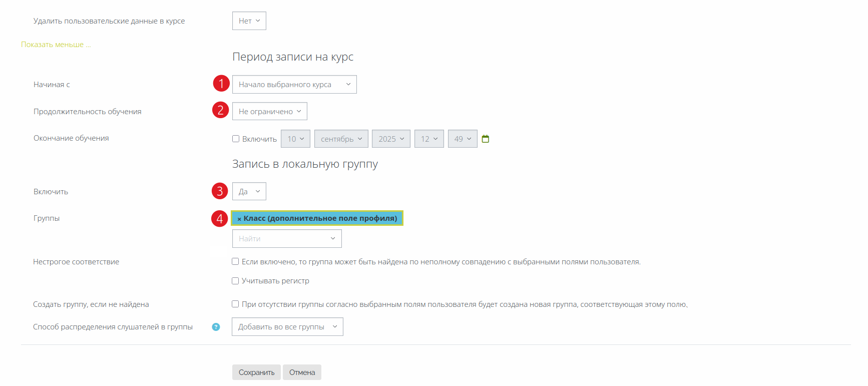Check the create group if not found option
868x386 pixels.
tap(235, 304)
